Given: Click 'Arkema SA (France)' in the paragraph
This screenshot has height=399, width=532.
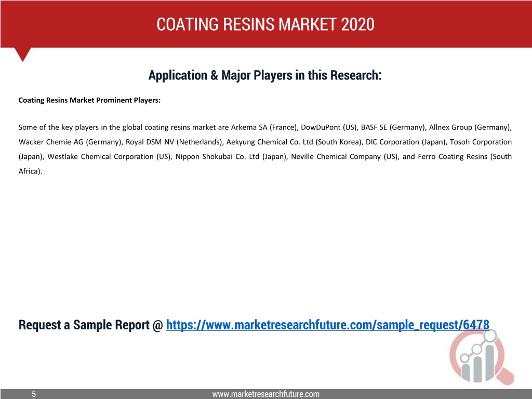Looking at the screenshot, I should point(264,128).
